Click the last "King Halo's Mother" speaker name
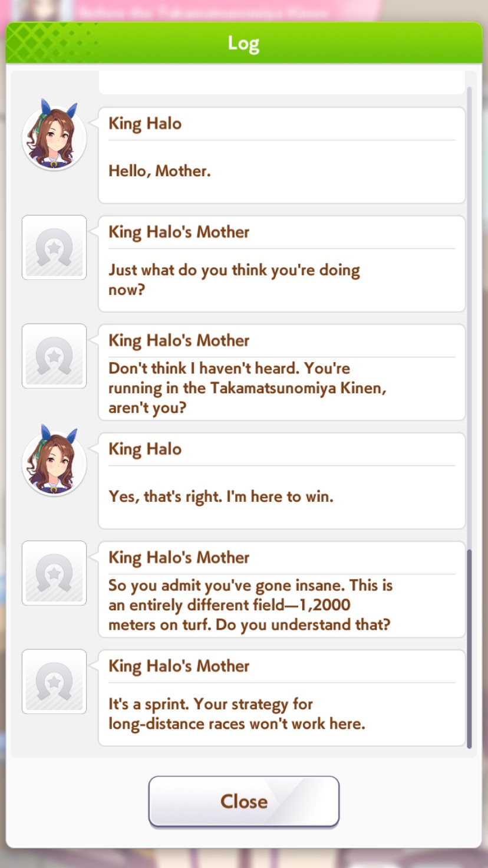The height and width of the screenshot is (868, 488). (x=179, y=666)
